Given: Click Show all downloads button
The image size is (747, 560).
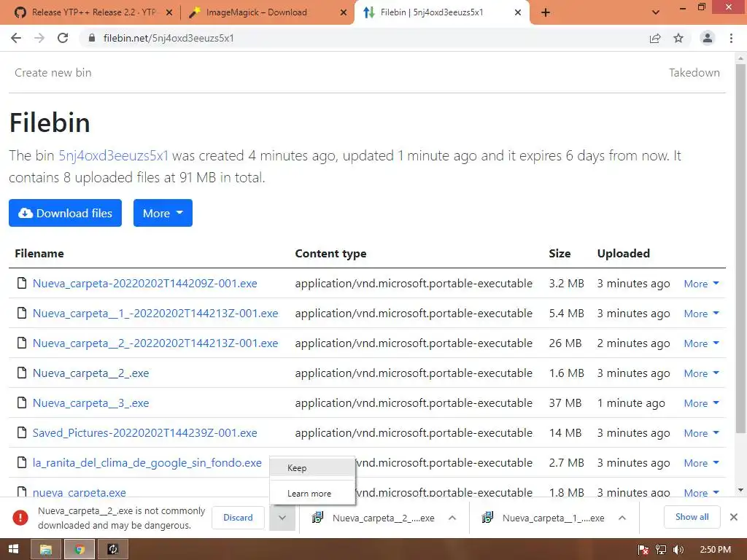Looking at the screenshot, I should 692,517.
